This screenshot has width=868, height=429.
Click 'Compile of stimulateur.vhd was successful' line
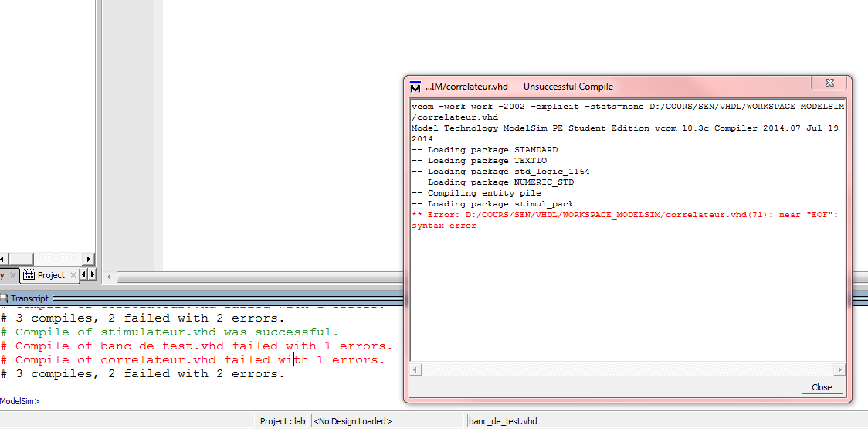[x=169, y=332]
